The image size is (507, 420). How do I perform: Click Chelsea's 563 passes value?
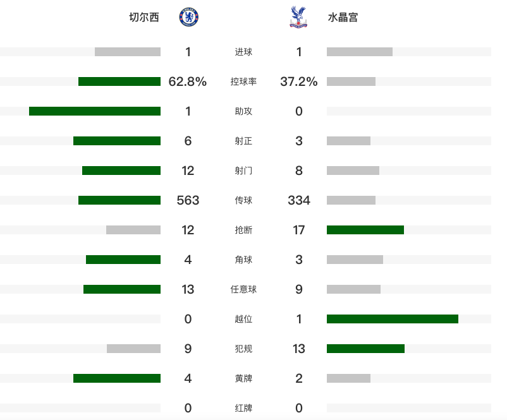click(188, 200)
